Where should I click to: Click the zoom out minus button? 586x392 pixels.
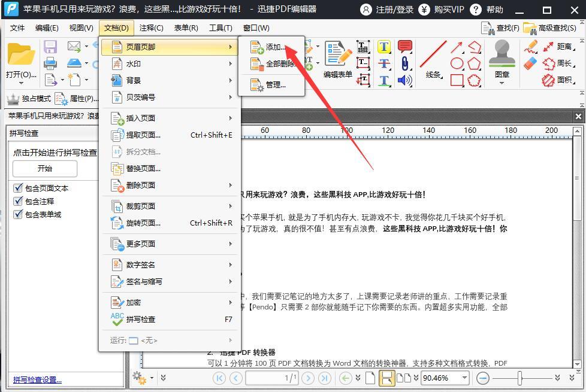click(x=483, y=378)
